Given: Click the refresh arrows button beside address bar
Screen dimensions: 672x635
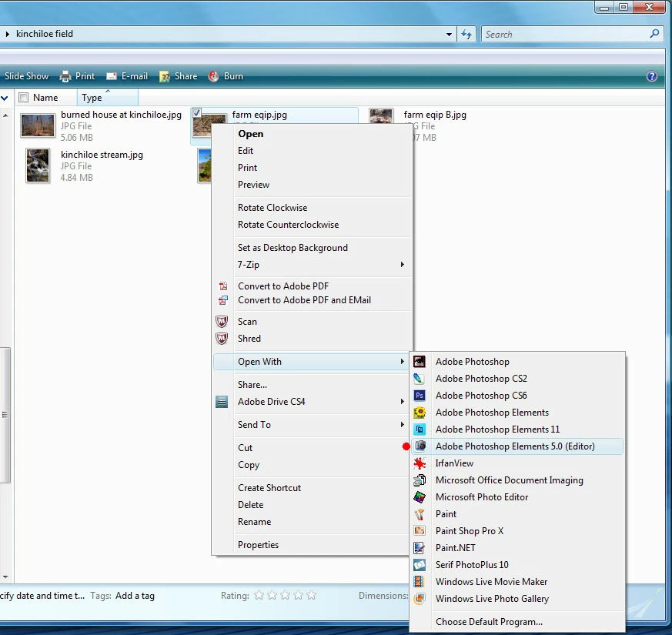Looking at the screenshot, I should (x=466, y=34).
